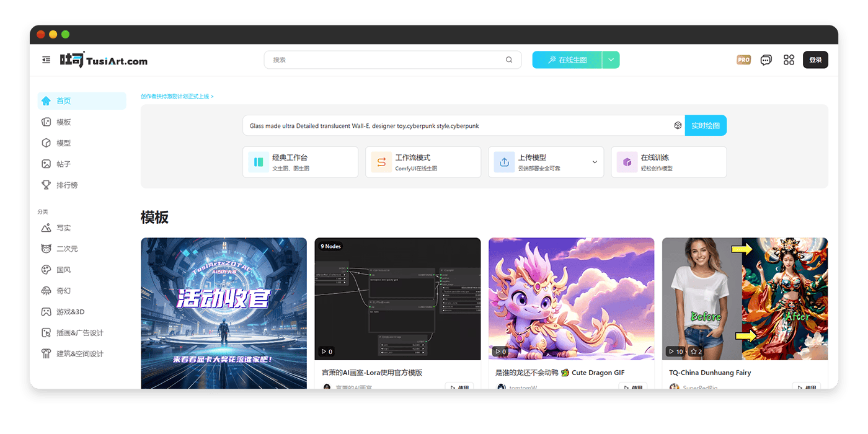The image size is (868, 434).
Task: Click the palette icon for 国风
Action: pyautogui.click(x=46, y=270)
